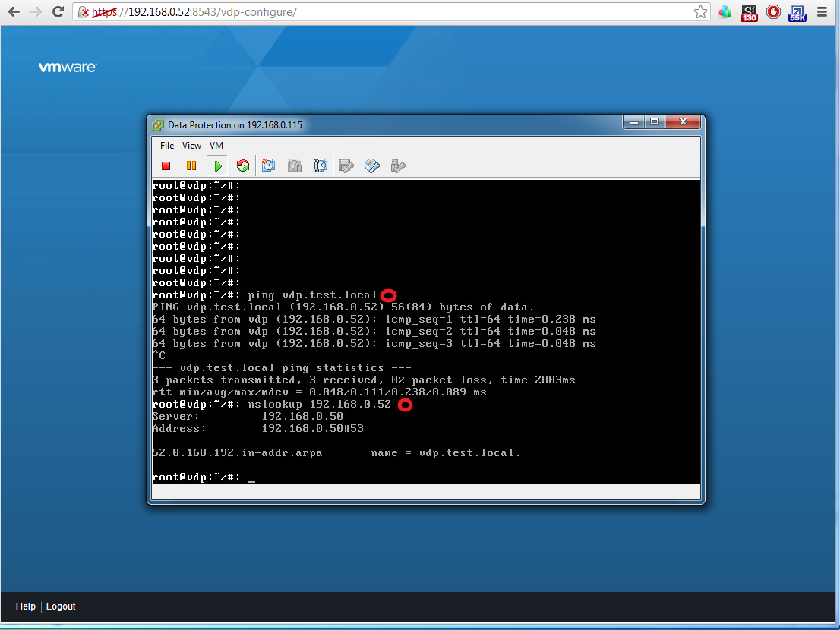The width and height of the screenshot is (840, 630).
Task: Open the colorful cubes browser extension
Action: pos(725,12)
